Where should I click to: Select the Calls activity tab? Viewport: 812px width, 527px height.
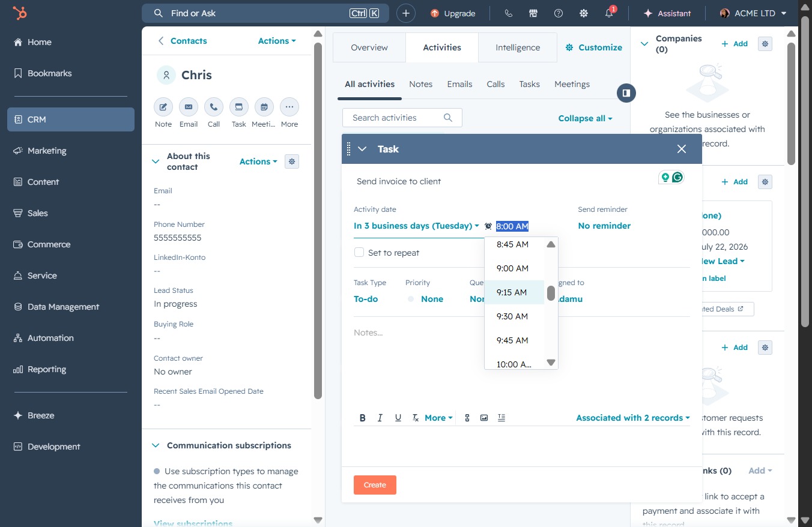click(495, 84)
